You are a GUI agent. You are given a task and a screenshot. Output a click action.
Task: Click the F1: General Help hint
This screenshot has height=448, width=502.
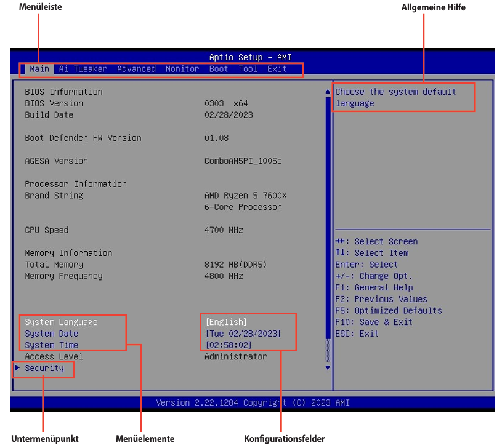(374, 288)
